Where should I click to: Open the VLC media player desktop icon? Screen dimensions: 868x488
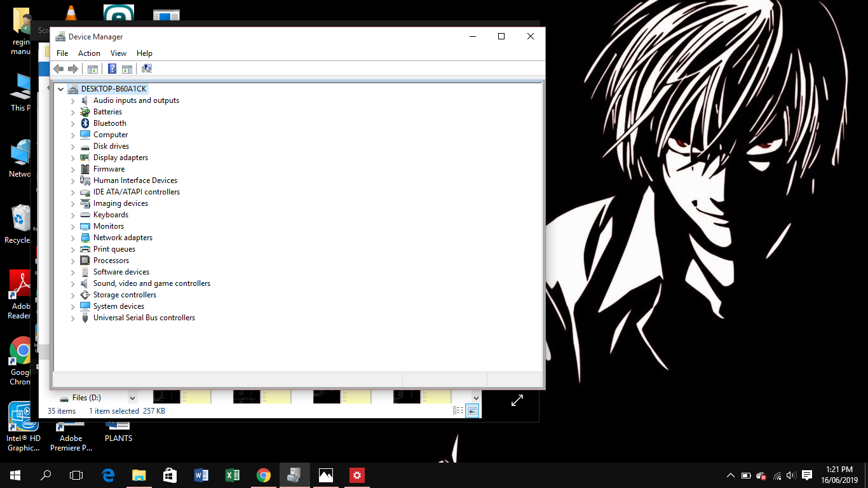71,13
